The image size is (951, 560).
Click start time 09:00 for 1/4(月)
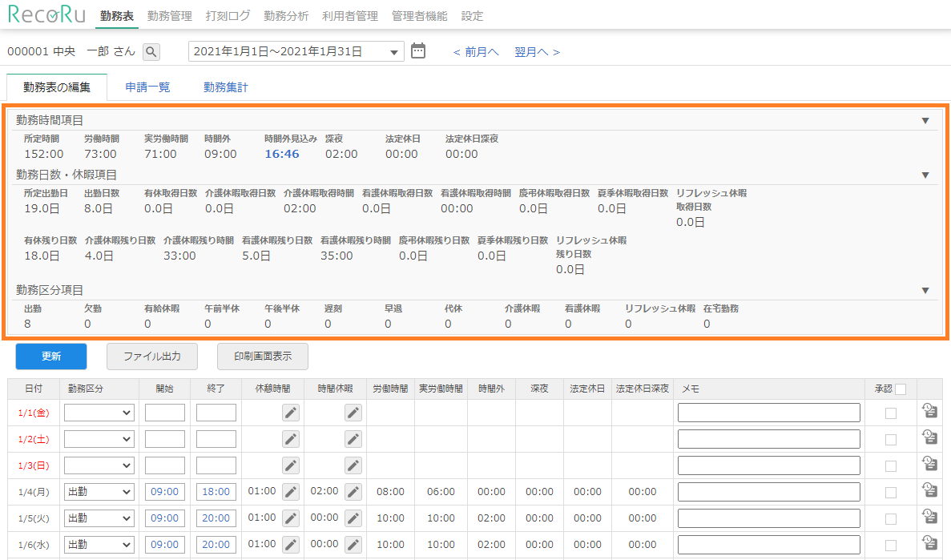coord(165,492)
